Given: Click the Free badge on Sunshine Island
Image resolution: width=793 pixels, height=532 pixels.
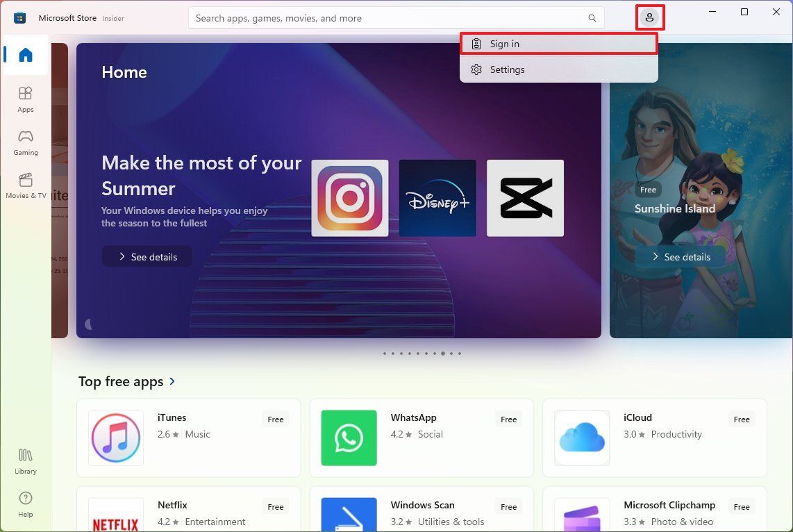Looking at the screenshot, I should 648,190.
